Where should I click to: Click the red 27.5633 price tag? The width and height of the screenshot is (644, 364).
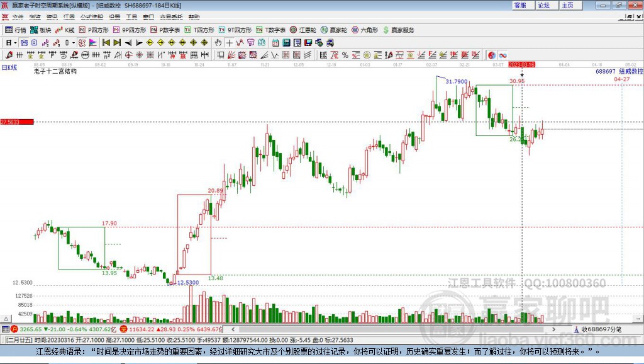point(17,122)
